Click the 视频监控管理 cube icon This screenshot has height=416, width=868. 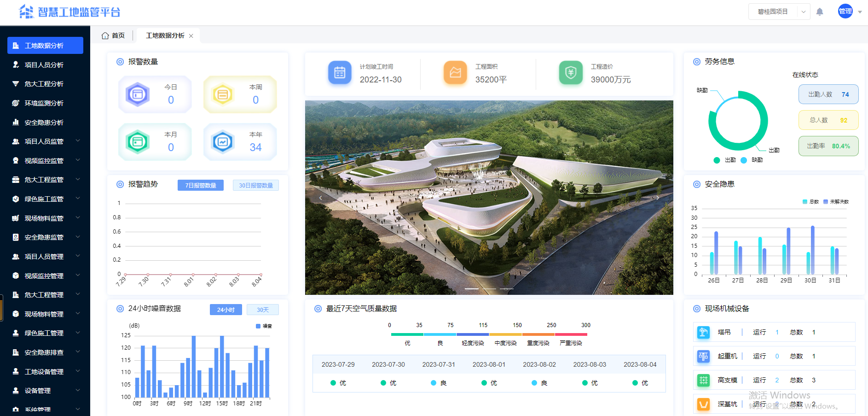pos(16,275)
